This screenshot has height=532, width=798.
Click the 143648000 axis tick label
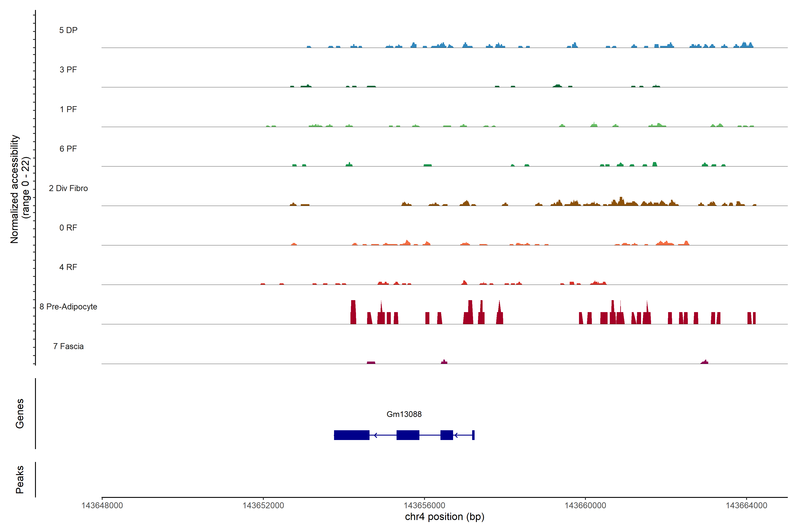click(x=102, y=505)
